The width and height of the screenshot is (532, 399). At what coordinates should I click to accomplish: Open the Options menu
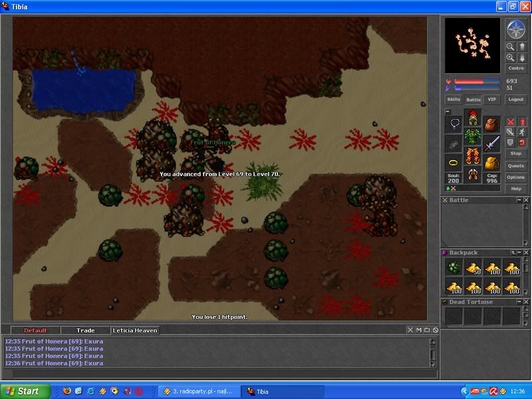(x=516, y=177)
